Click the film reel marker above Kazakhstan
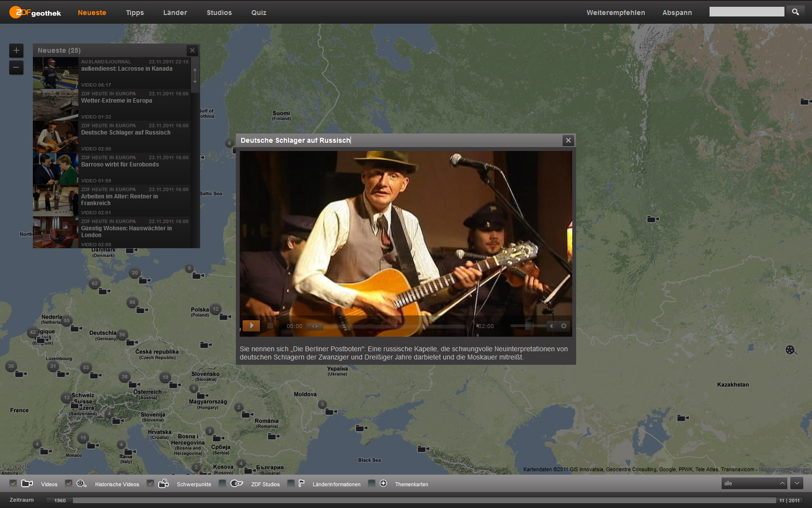 coord(790,350)
